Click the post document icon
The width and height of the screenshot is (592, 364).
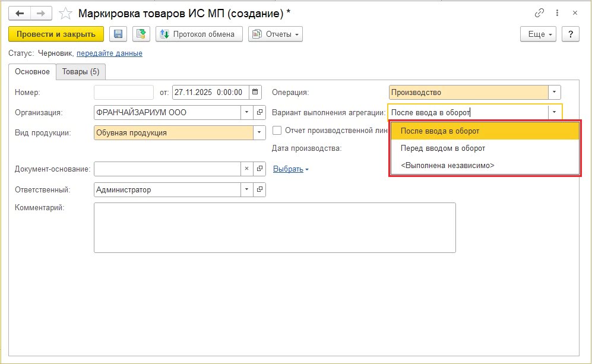click(x=141, y=34)
